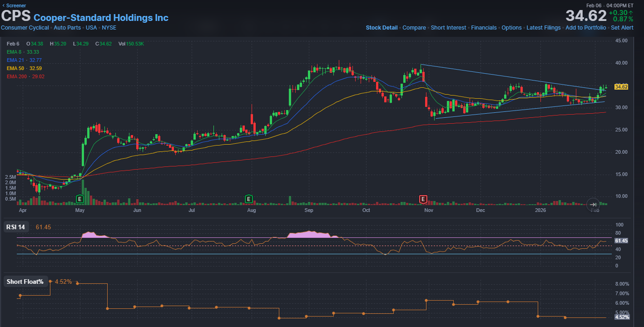Click the EMA 50 legend entry
Image resolution: width=644 pixels, height=327 pixels.
(24, 68)
